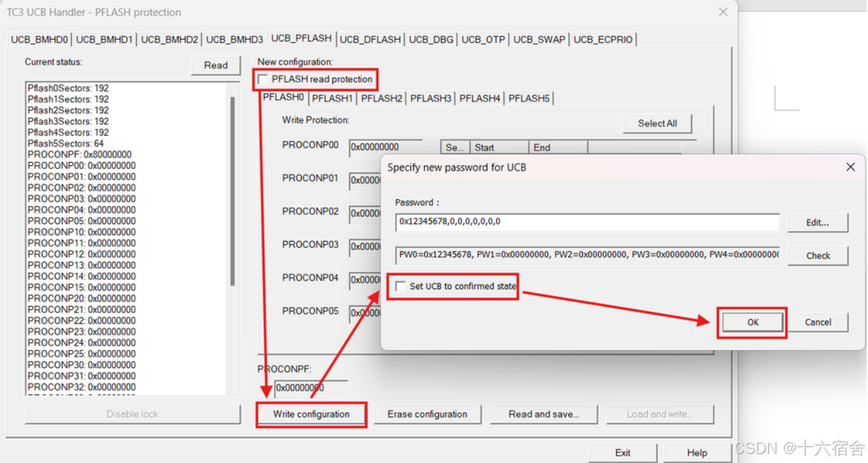Open the UCB_DFLASH tab
Image resolution: width=868 pixels, height=463 pixels.
coord(370,39)
